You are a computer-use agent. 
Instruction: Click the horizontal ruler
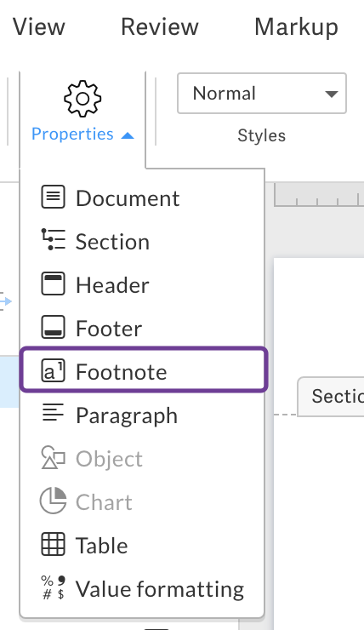(319, 195)
